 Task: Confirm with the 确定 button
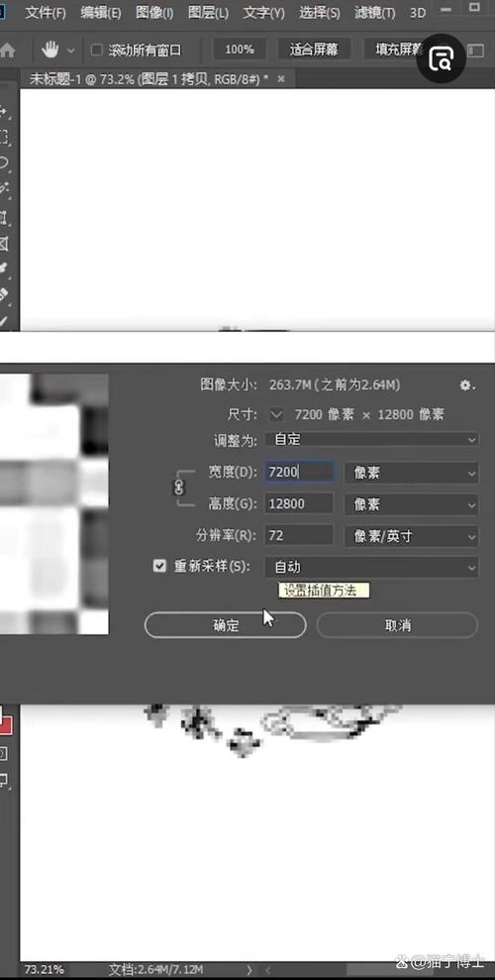[x=226, y=625]
